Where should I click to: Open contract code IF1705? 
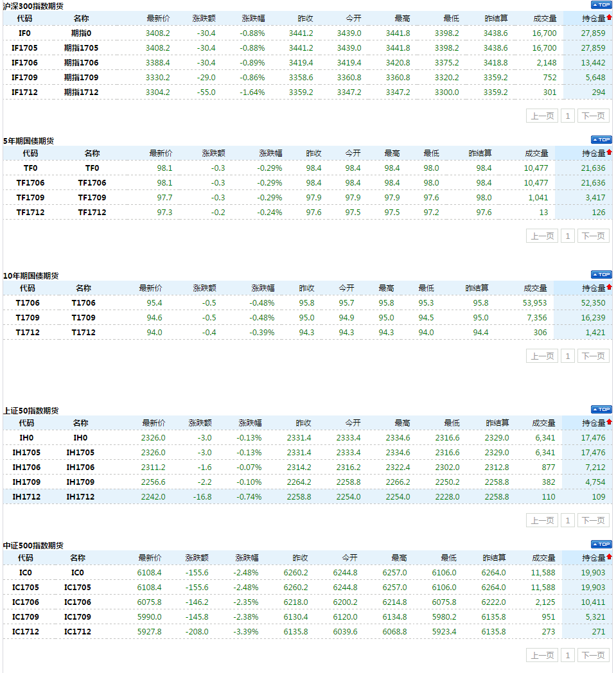[x=24, y=48]
